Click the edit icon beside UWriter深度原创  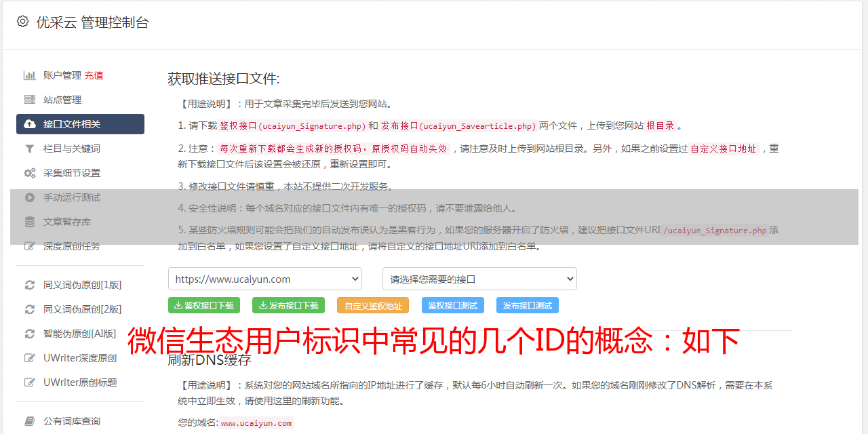30,358
